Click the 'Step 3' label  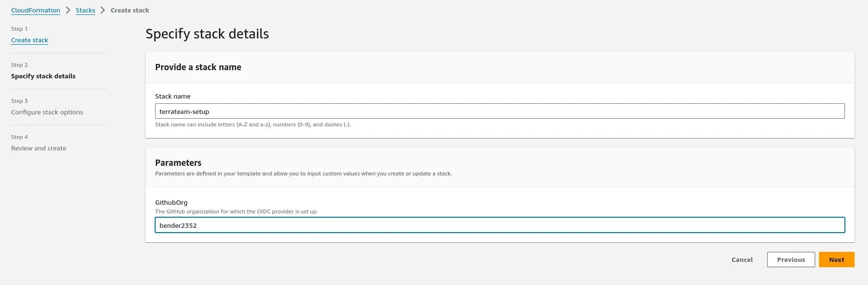click(19, 101)
